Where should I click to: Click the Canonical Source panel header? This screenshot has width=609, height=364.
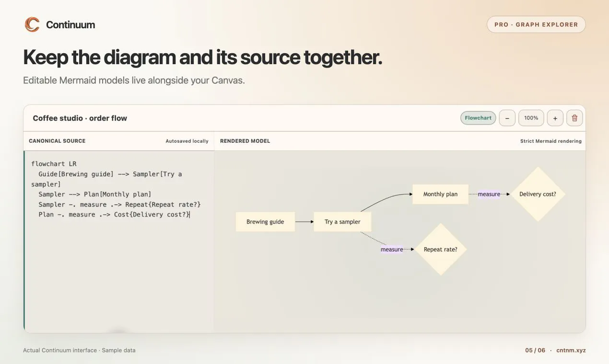(57, 141)
